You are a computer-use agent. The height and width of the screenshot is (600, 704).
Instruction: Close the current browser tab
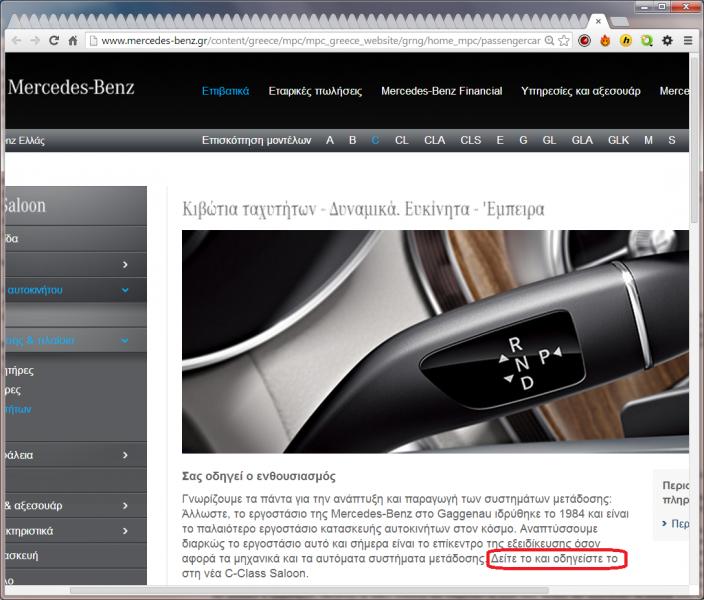tap(598, 21)
